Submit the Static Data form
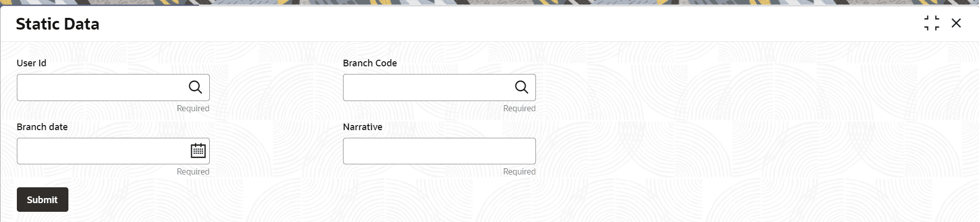The width and height of the screenshot is (980, 222). point(42,200)
